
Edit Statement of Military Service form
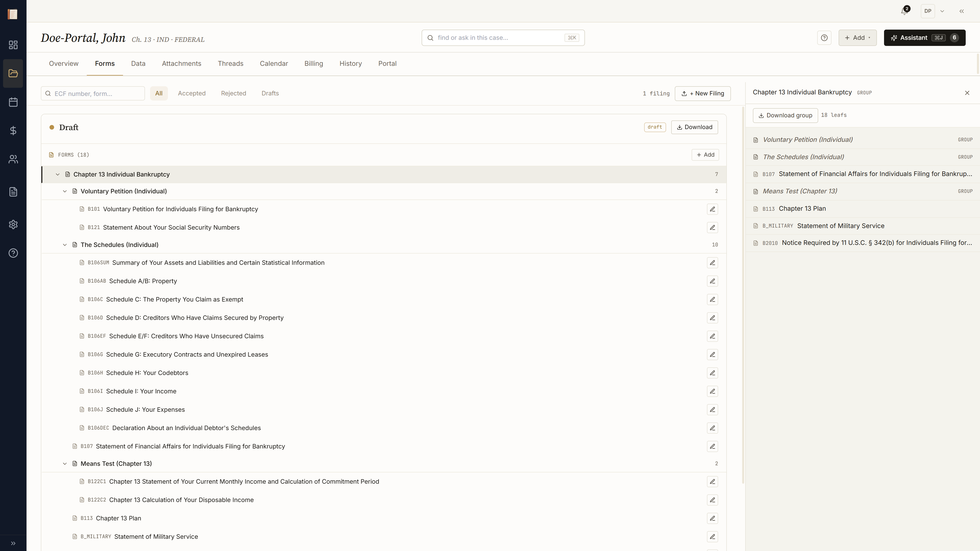(x=712, y=536)
